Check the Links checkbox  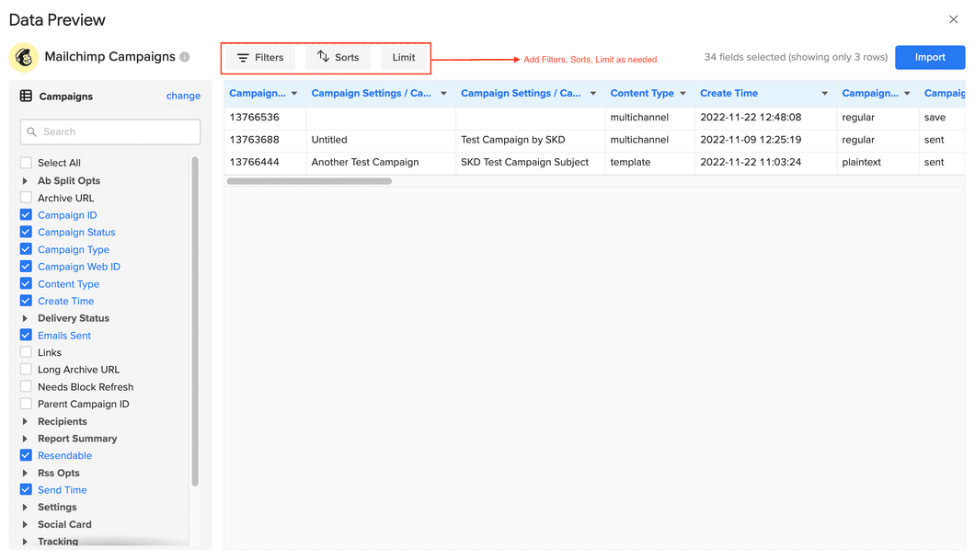(x=26, y=352)
